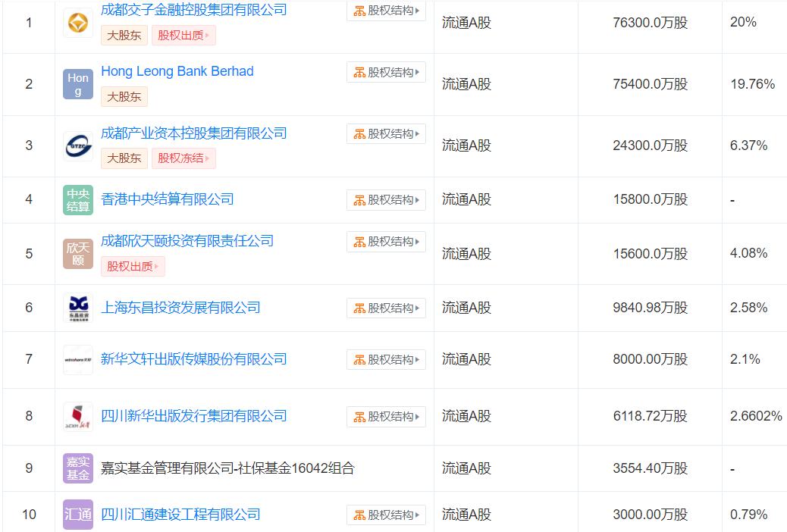Open 上海东昌投资发展有限公司 company link

[x=180, y=308]
